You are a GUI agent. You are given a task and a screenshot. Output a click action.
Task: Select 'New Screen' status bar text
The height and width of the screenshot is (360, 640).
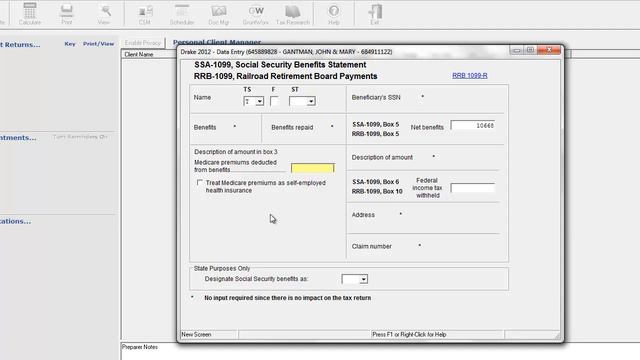196,335
